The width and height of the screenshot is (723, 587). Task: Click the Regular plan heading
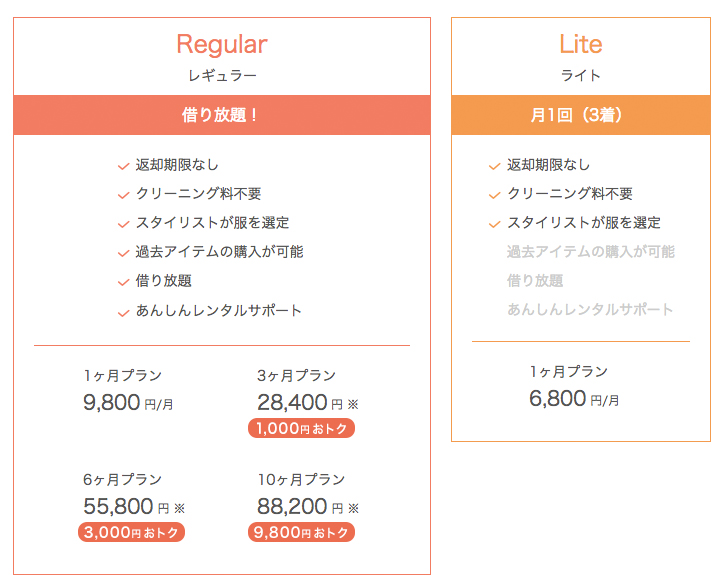222,45
